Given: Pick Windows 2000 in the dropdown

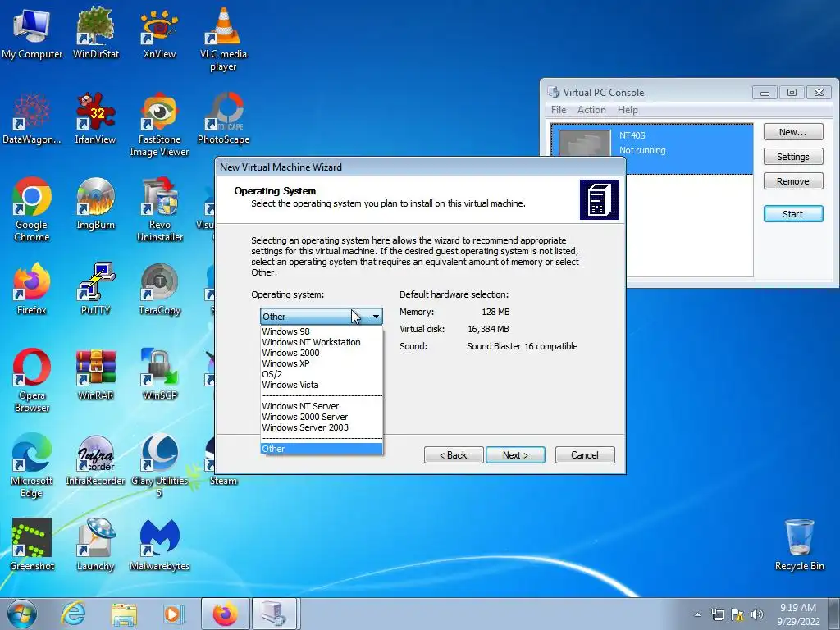Looking at the screenshot, I should click(x=322, y=353).
